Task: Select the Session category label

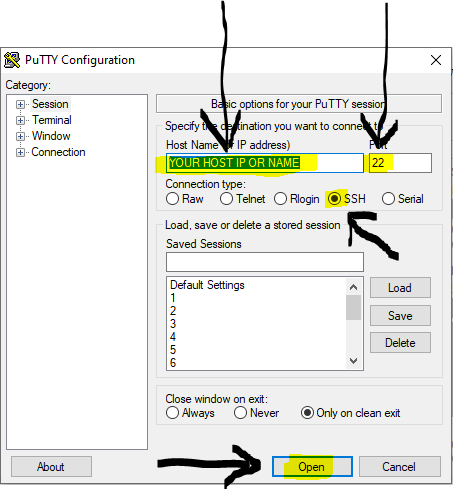Action: [x=50, y=104]
